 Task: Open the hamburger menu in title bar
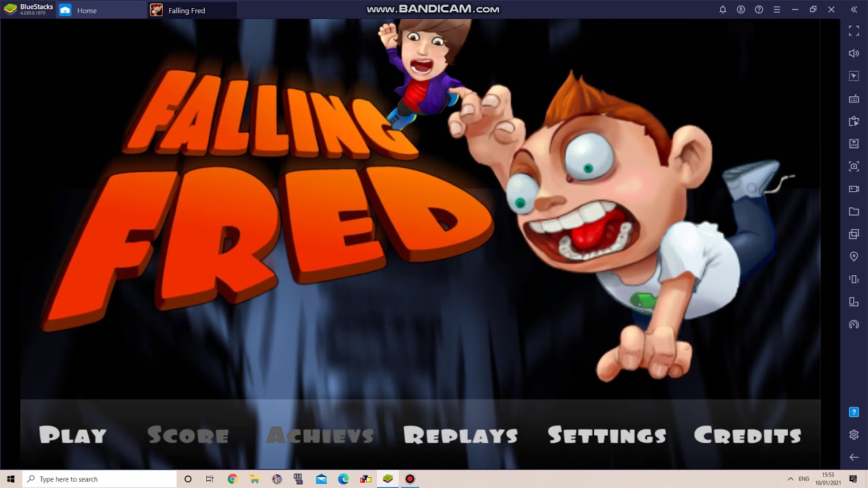click(x=777, y=9)
